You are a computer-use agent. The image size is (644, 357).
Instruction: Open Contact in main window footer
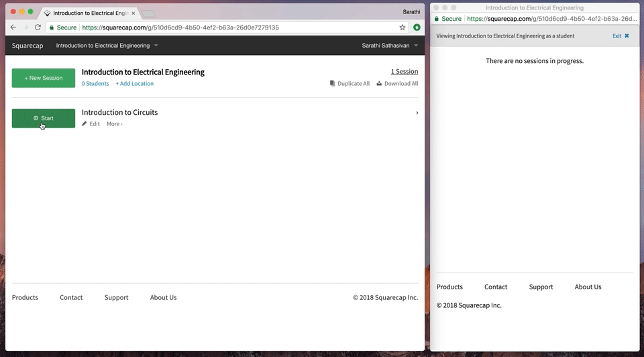coord(71,297)
